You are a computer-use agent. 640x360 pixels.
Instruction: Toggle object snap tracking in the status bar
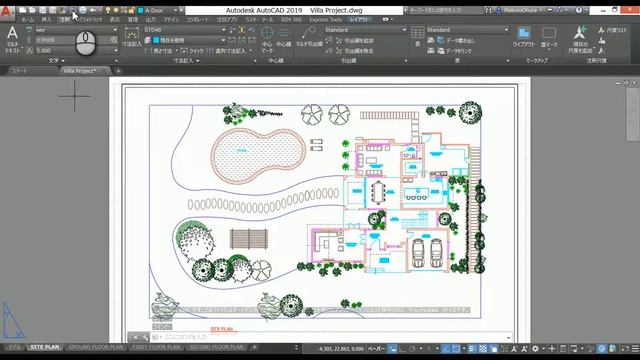(x=446, y=349)
